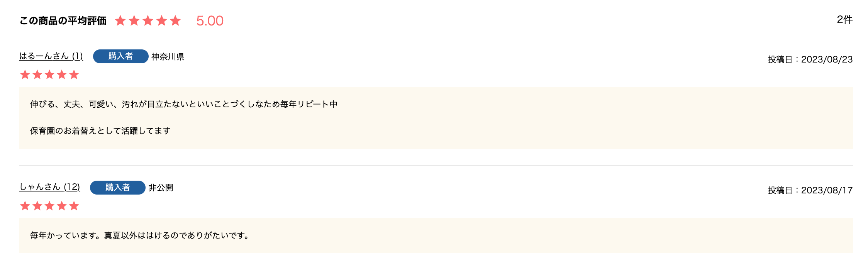Click the 神奈川県 location label

[x=168, y=57]
